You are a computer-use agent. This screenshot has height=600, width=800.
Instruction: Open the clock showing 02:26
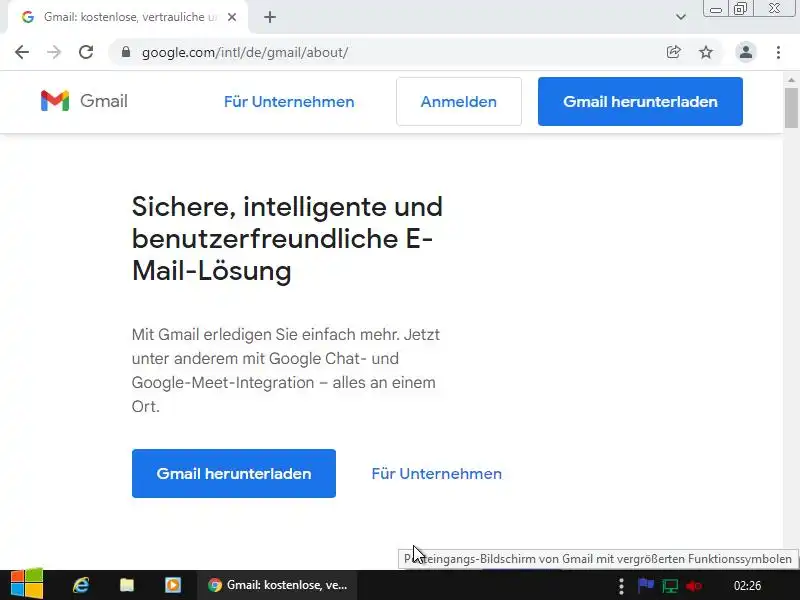[747, 586]
